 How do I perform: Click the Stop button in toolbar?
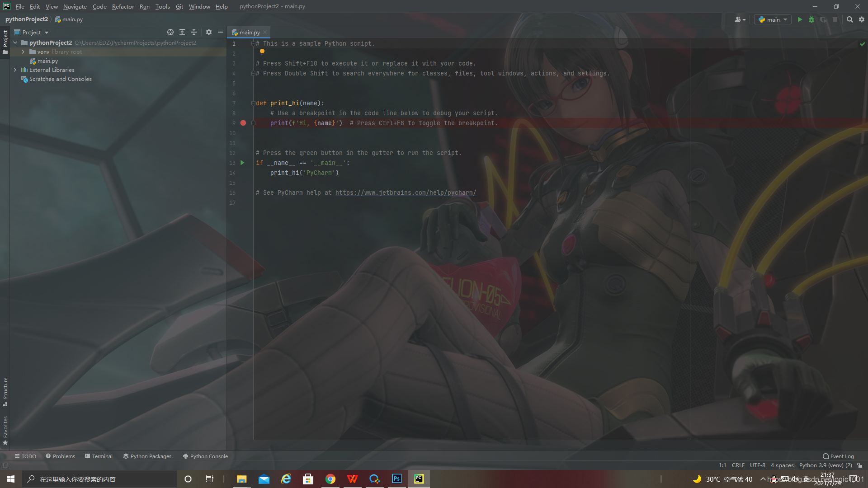coord(835,19)
